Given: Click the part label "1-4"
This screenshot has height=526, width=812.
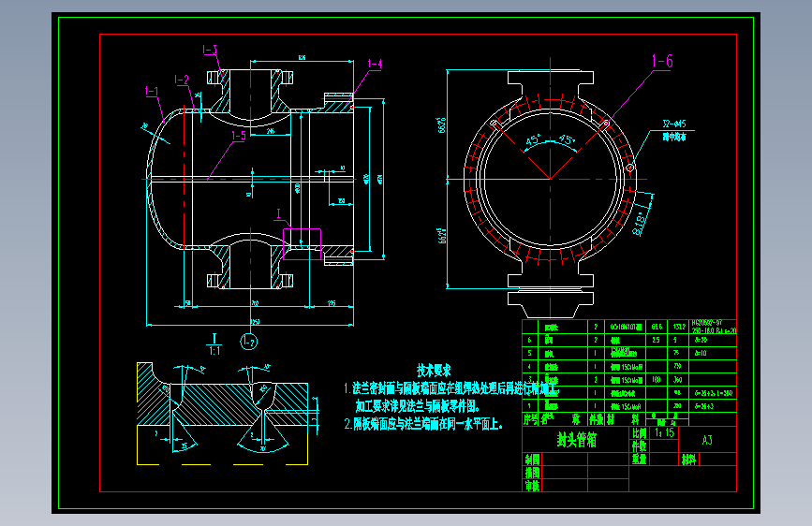Looking at the screenshot, I should 375,65.
